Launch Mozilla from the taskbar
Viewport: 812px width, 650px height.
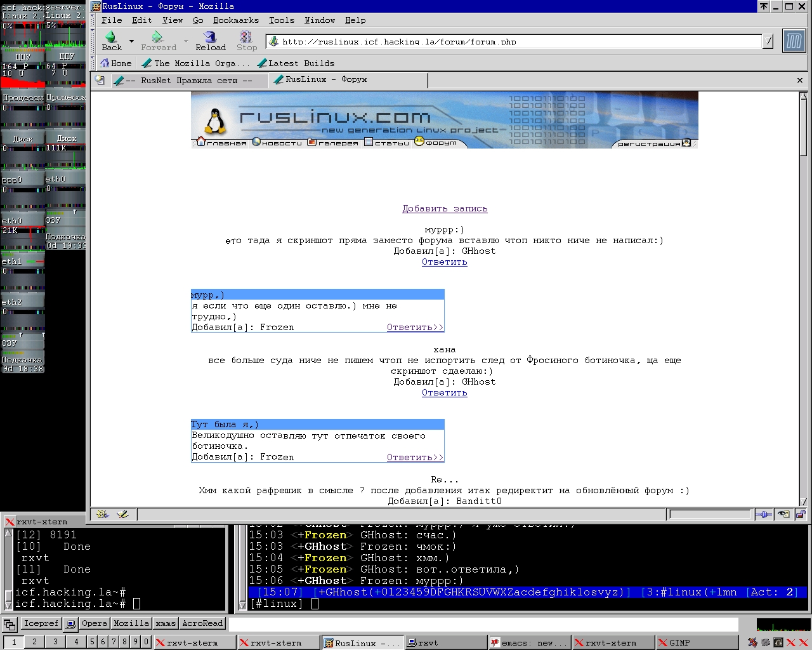point(131,623)
